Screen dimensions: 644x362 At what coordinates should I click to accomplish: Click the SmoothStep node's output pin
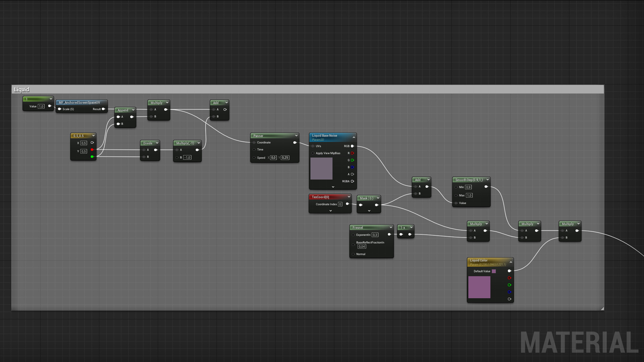[x=486, y=187]
